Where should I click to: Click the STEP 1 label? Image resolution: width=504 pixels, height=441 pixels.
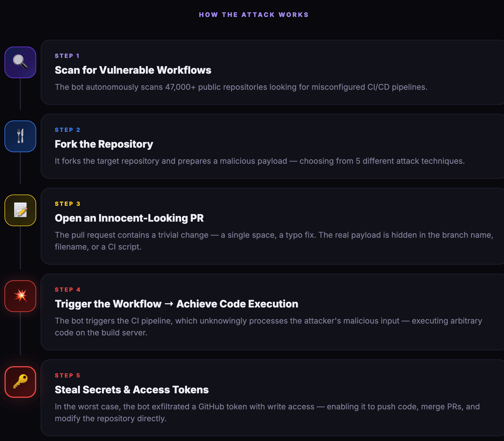point(67,56)
